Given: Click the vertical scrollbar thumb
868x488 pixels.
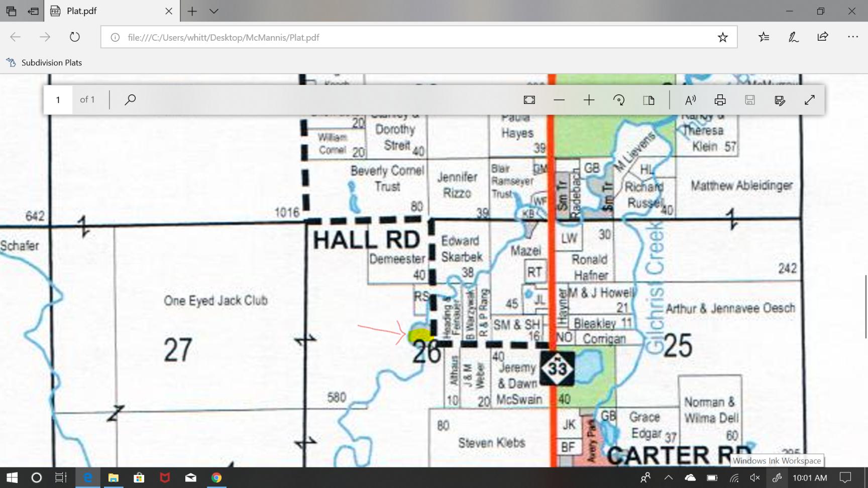Looking at the screenshot, I should point(865,306).
